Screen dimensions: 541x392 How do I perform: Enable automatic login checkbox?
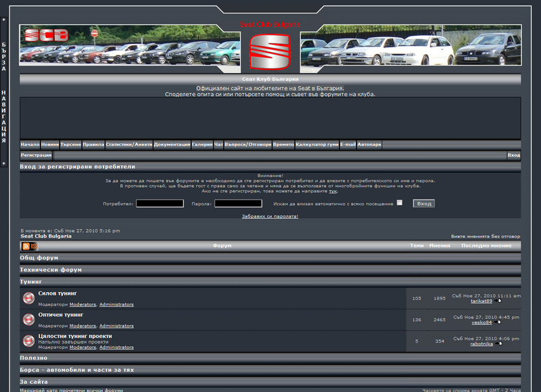coord(400,203)
